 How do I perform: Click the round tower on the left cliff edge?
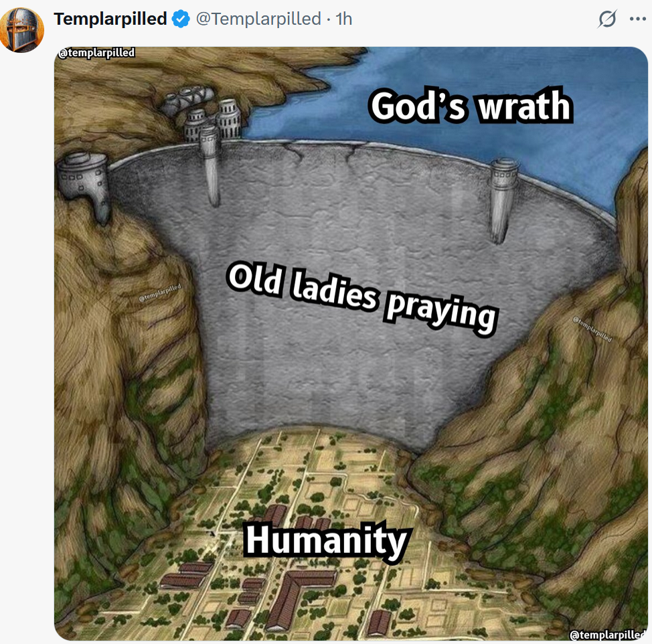click(84, 184)
